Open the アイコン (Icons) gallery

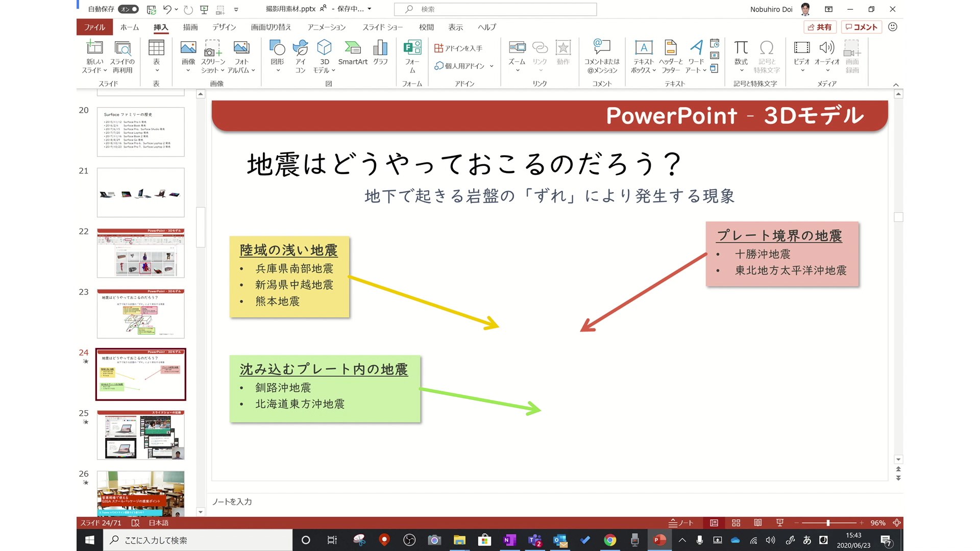point(300,56)
